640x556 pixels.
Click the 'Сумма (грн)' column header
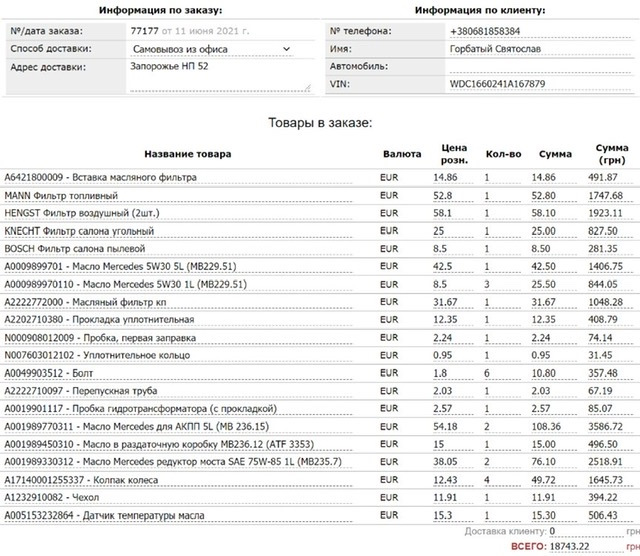[612, 154]
